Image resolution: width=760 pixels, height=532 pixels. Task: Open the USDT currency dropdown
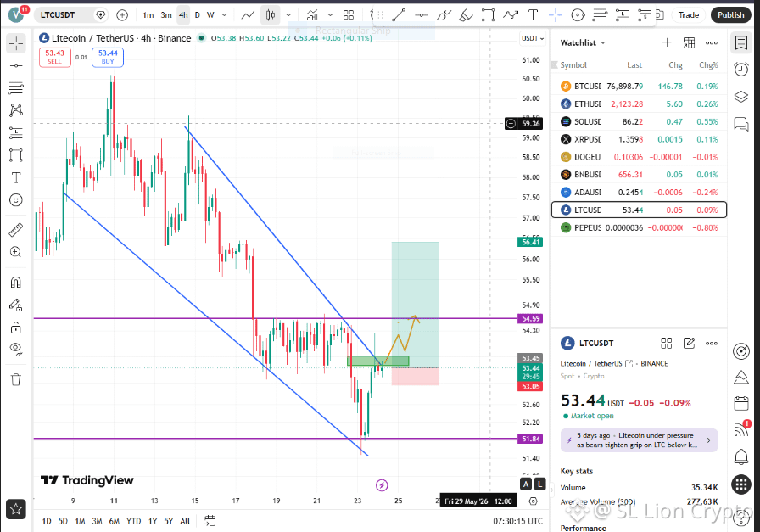pos(532,38)
